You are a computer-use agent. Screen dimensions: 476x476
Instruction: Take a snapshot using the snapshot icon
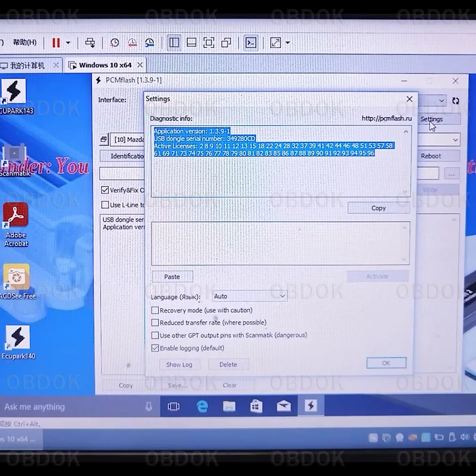coord(114,42)
